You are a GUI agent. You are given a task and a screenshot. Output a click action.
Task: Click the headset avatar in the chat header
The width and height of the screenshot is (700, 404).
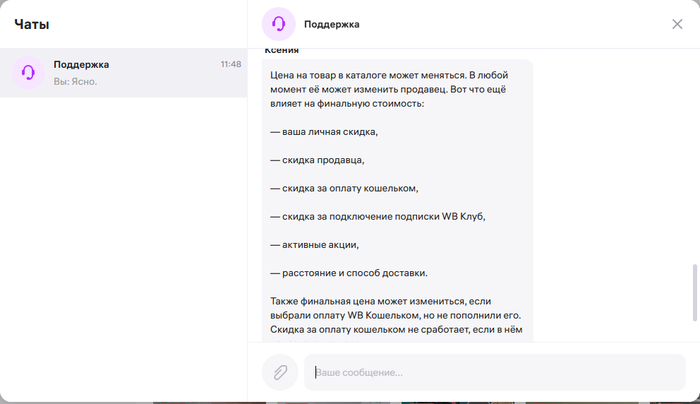point(278,24)
